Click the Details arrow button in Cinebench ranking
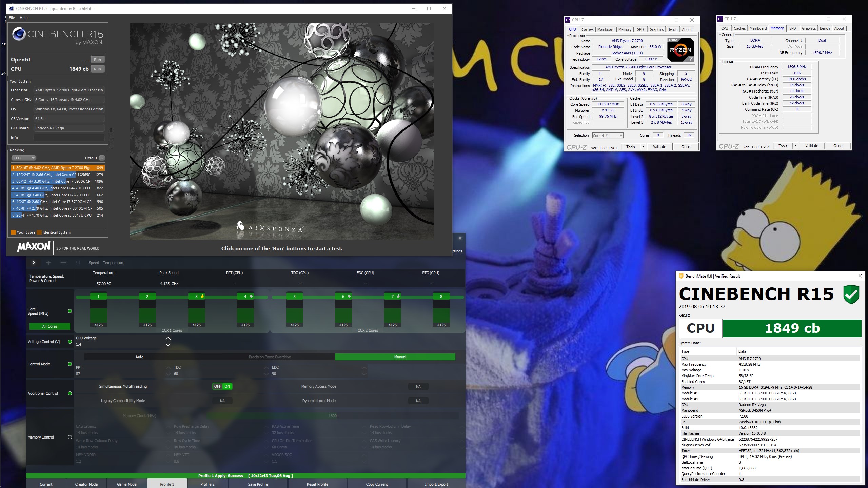Screen dimensions: 868x488 tap(102, 158)
